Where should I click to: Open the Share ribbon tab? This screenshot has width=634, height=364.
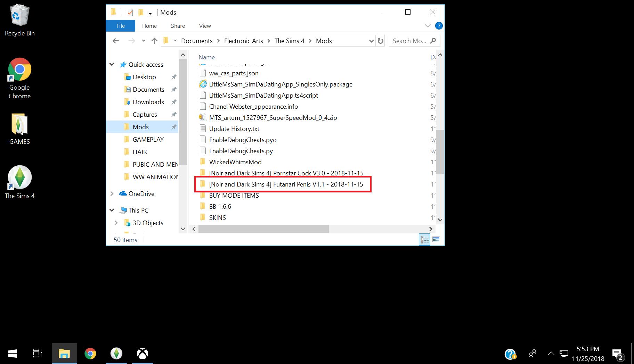point(178,26)
